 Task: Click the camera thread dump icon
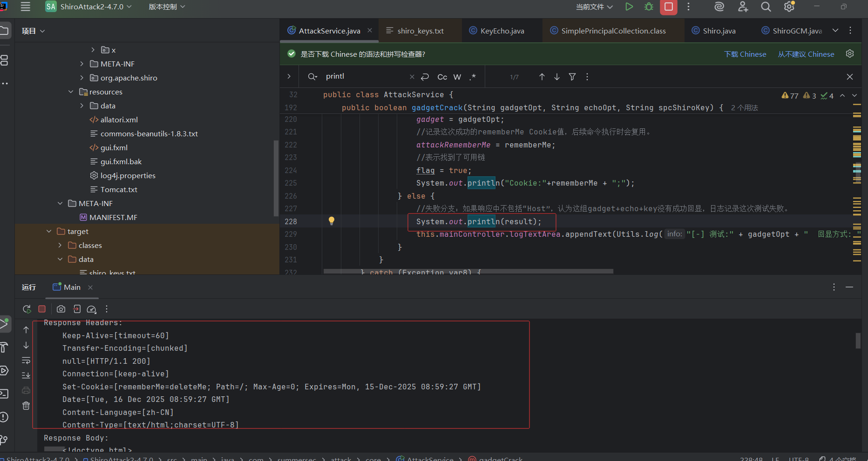61,309
